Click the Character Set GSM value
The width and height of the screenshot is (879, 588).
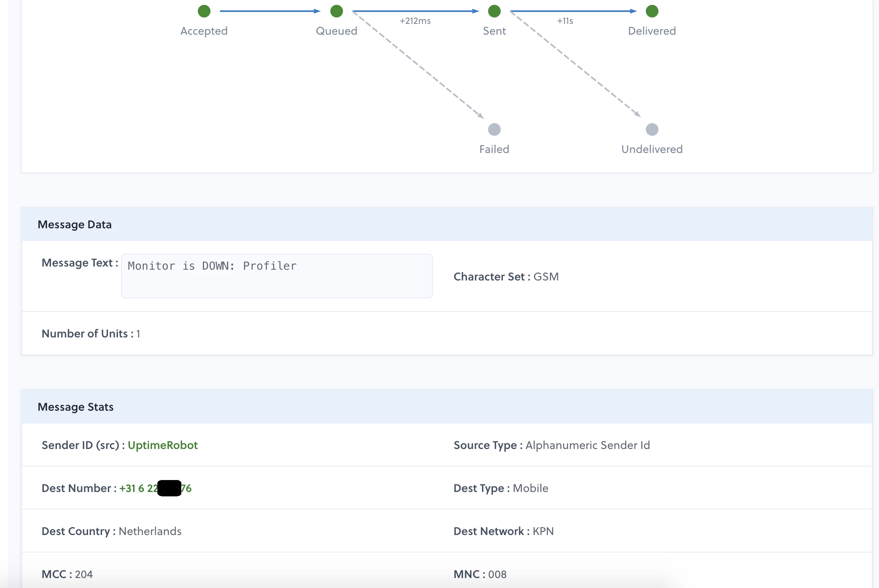546,277
